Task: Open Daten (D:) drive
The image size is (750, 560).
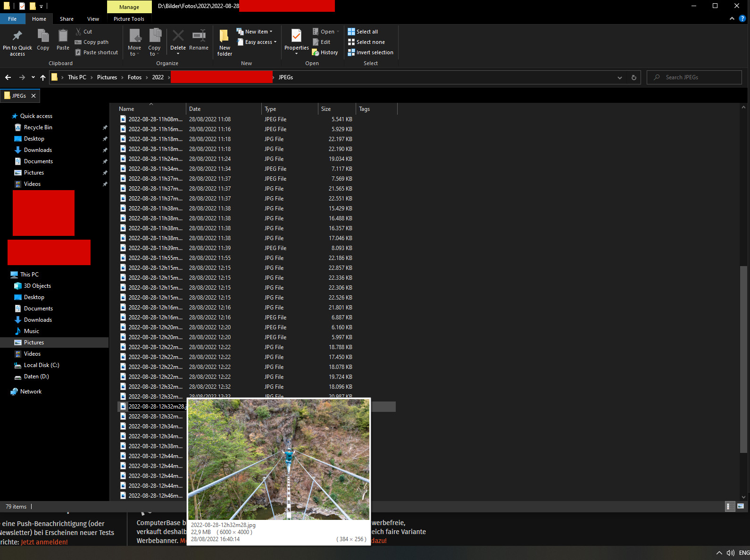Action: [36, 376]
